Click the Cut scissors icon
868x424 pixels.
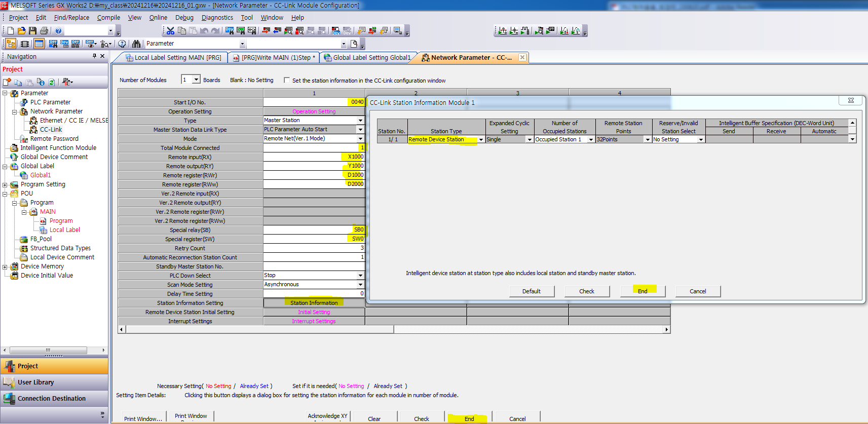[x=171, y=31]
